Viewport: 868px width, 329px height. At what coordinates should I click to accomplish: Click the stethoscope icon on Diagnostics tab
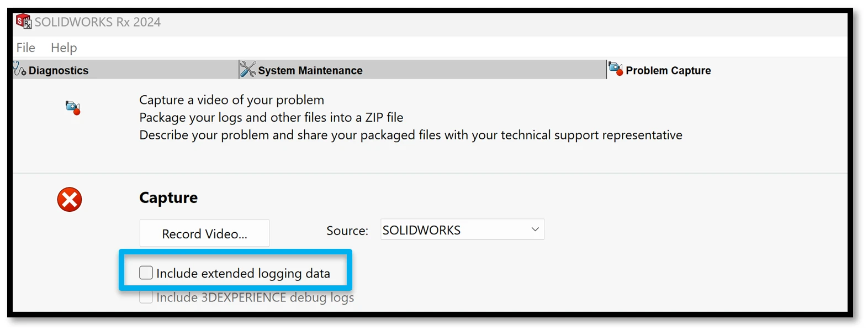19,70
